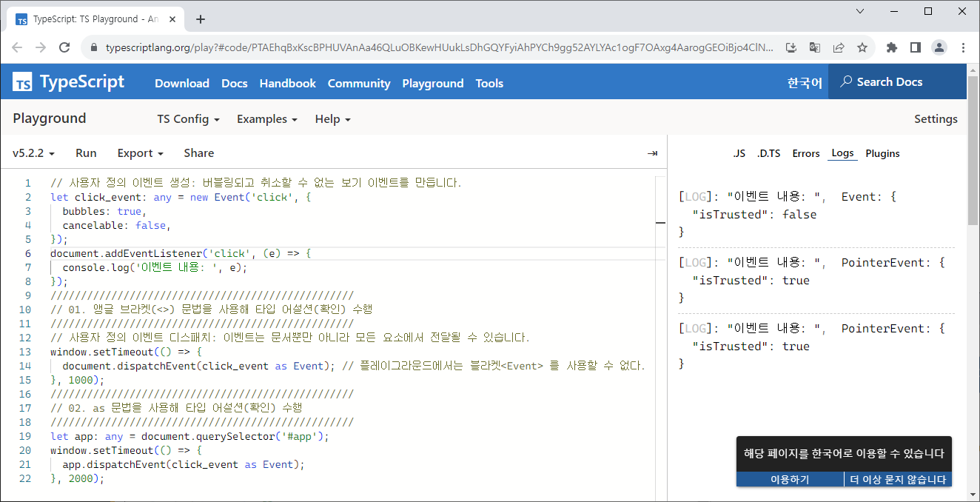Click the site lock icon

(93, 47)
